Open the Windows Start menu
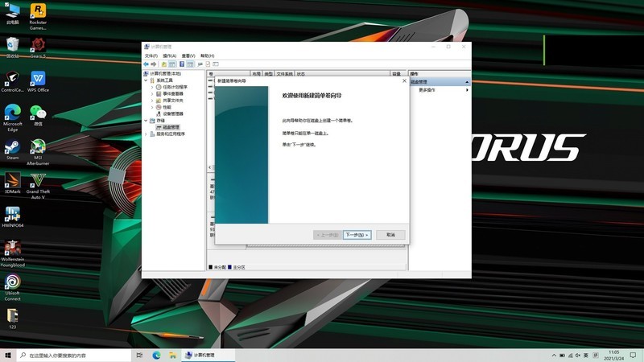644x362 pixels. [8, 355]
